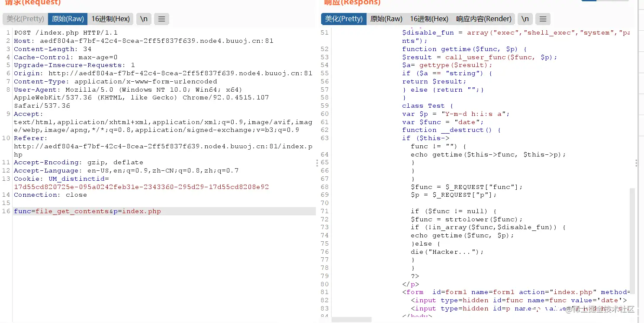Click the '$p = $_REQUEST["p"];' line
Image resolution: width=644 pixels, height=323 pixels.
(x=454, y=195)
